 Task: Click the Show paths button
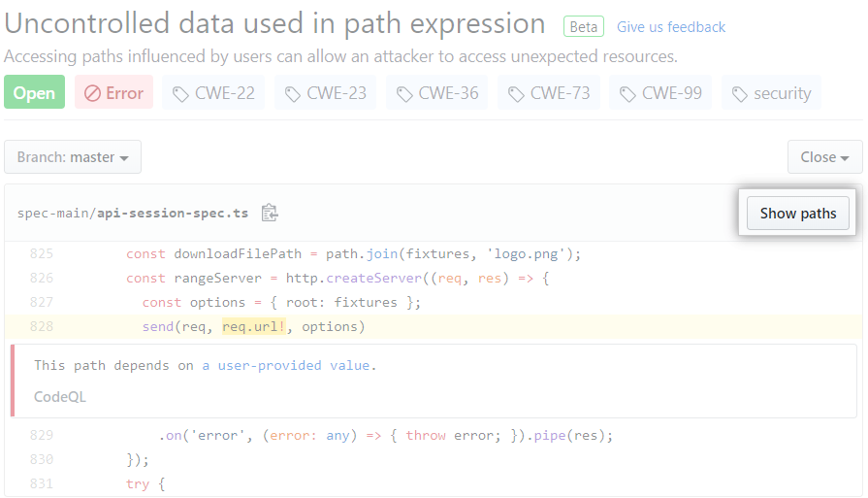[x=798, y=214]
